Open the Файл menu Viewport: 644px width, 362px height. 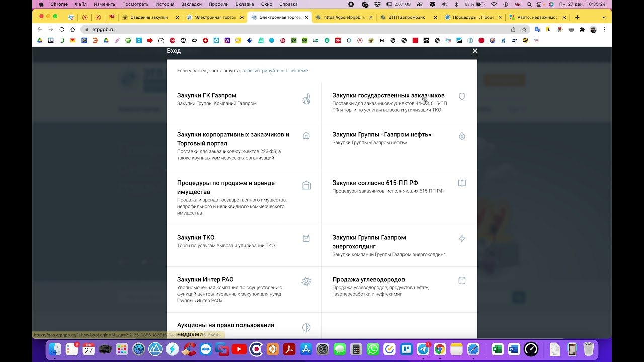pos(80,4)
